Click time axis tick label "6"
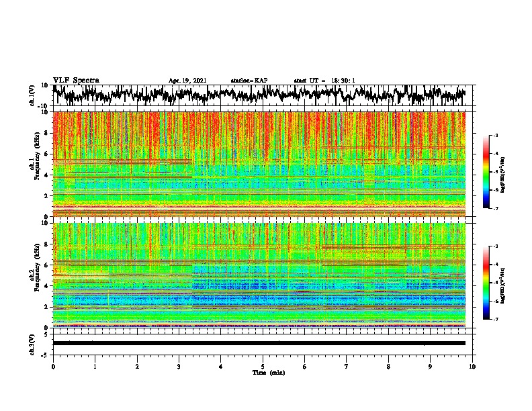Viewport: 532px width, 411px height. pos(304,367)
